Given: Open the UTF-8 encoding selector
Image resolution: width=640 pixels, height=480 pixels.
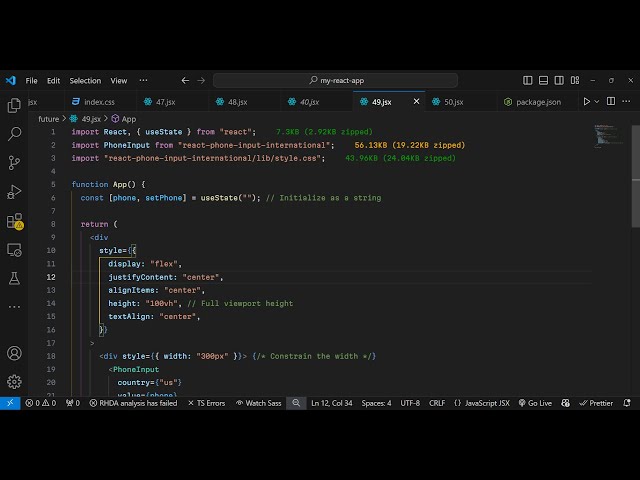Looking at the screenshot, I should click(x=410, y=403).
